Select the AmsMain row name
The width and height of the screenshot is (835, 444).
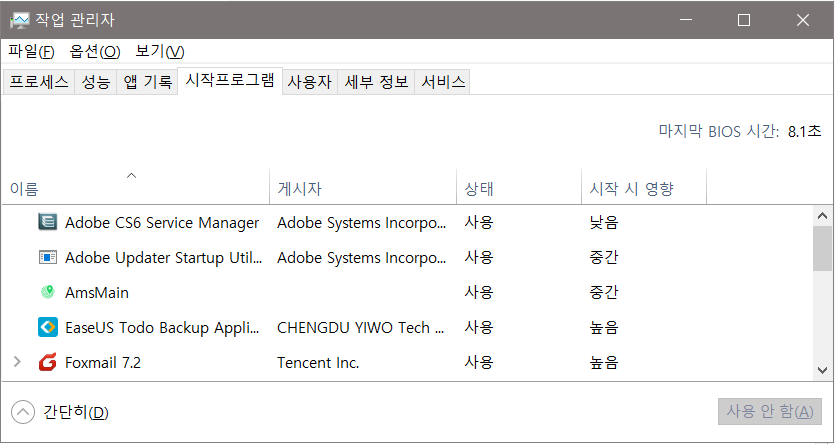96,292
